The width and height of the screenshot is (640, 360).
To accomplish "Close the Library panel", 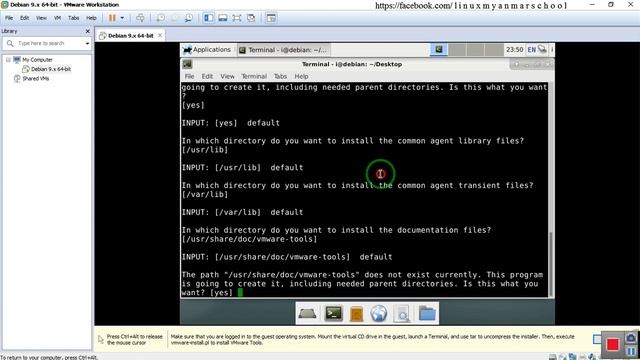I will [x=87, y=31].
